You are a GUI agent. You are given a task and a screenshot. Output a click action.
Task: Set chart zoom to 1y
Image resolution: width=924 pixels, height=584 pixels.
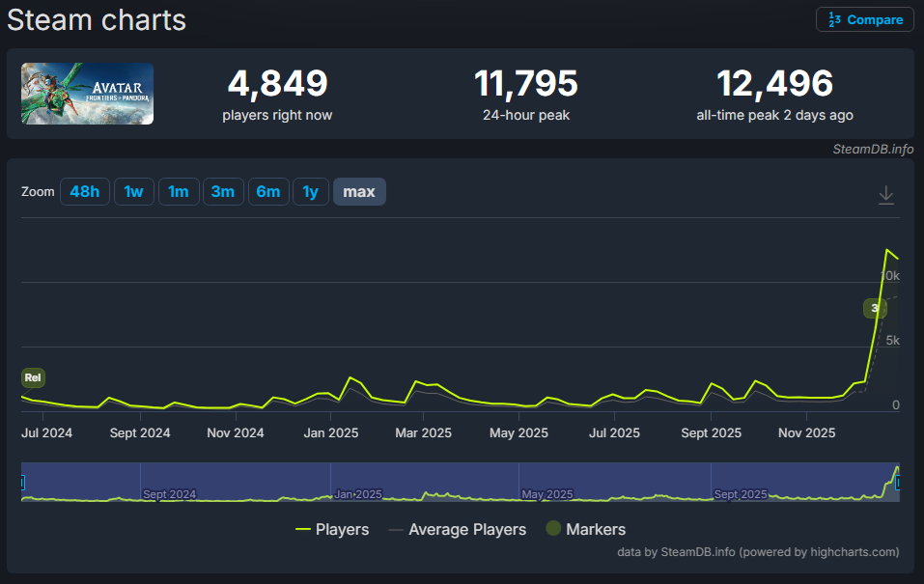pyautogui.click(x=311, y=191)
